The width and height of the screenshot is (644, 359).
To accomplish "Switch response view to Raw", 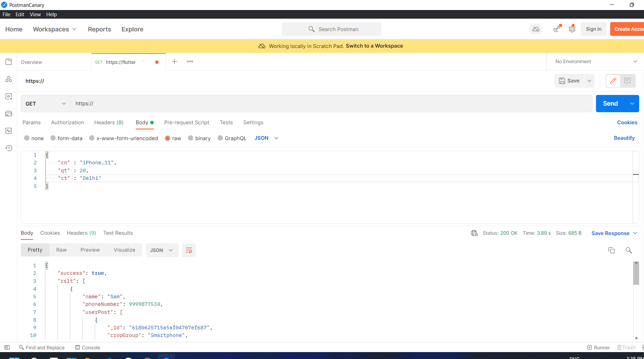I will point(61,250).
